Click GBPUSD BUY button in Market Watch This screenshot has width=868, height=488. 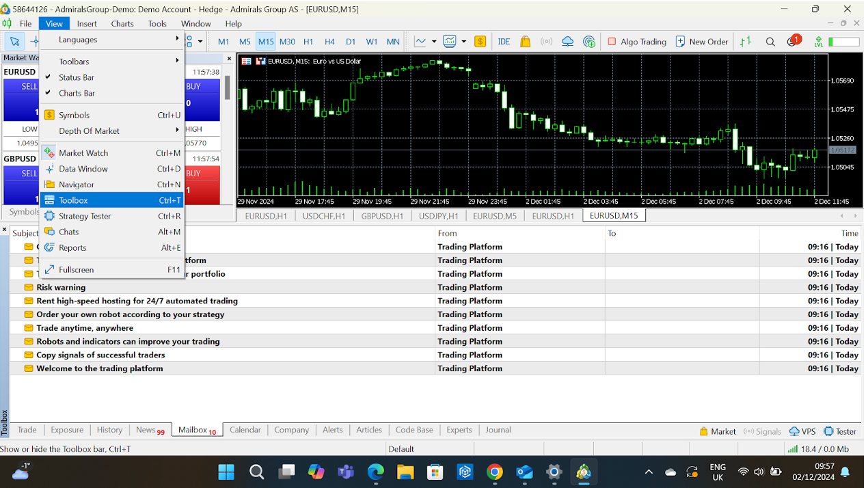202,185
